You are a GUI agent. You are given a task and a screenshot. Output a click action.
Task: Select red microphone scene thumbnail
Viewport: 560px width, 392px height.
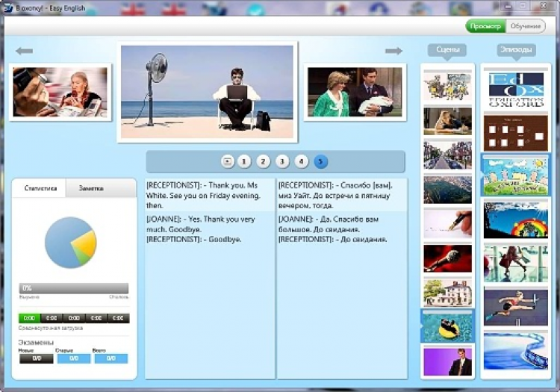tap(447, 258)
